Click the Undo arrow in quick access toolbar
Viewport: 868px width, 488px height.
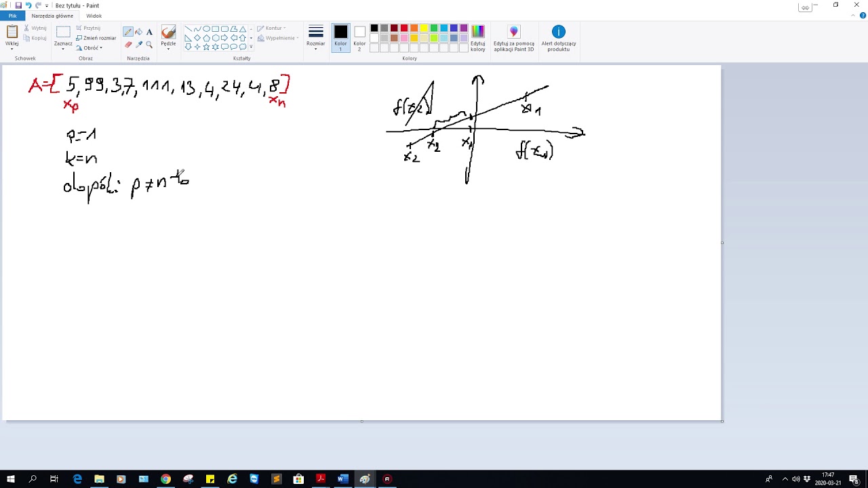28,5
